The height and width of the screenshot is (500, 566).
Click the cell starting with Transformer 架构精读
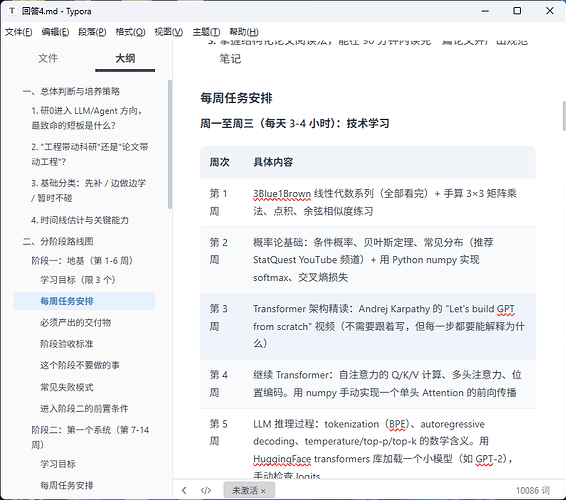[x=389, y=326]
